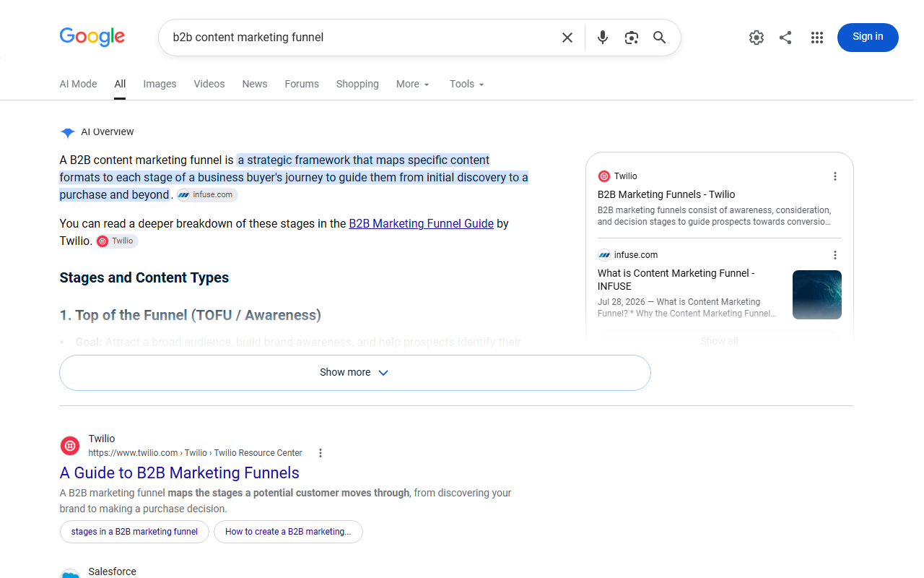This screenshot has height=578, width=924.
Task: Switch to Videos tab
Action: (x=209, y=84)
